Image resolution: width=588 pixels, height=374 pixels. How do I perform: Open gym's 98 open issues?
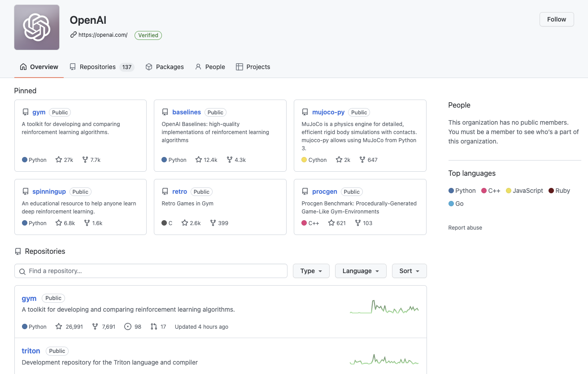133,326
